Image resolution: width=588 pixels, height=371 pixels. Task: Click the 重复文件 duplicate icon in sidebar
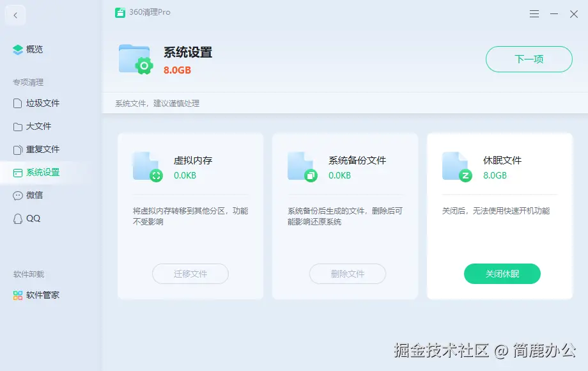click(18, 150)
